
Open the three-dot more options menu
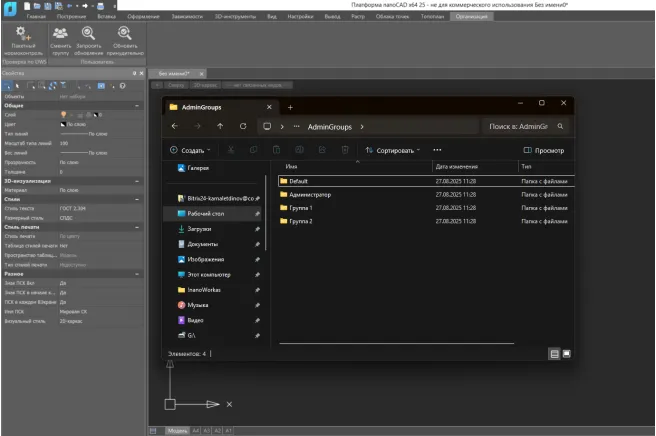pos(437,150)
